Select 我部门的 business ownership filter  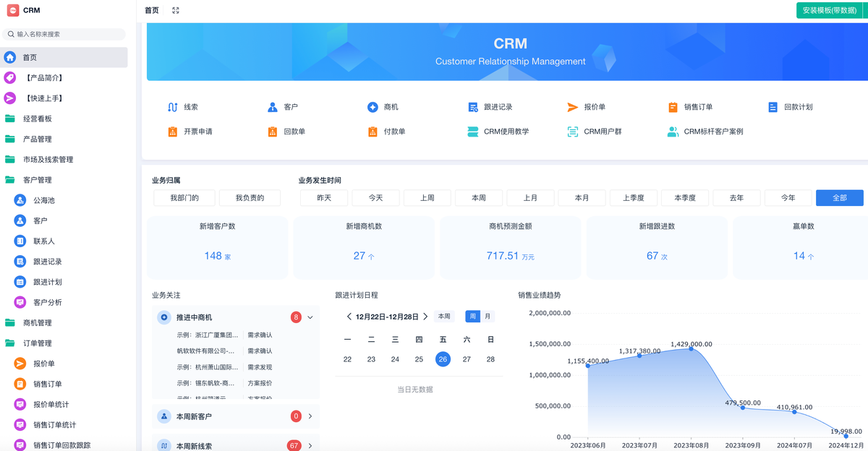click(185, 198)
